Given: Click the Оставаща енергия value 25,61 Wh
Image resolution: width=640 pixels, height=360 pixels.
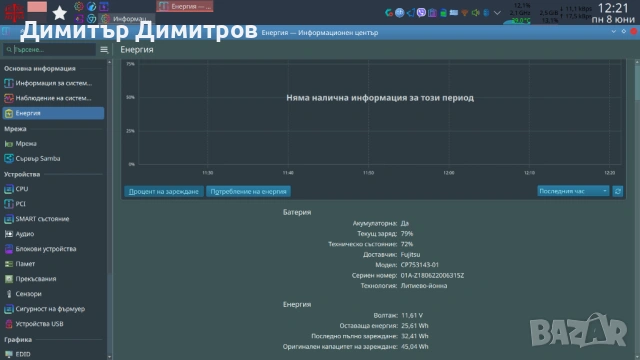Looking at the screenshot, I should (415, 326).
